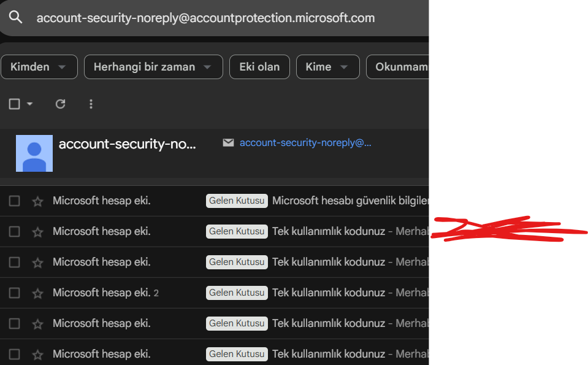588x365 pixels.
Task: Open the three-dot more options menu
Action: point(91,104)
